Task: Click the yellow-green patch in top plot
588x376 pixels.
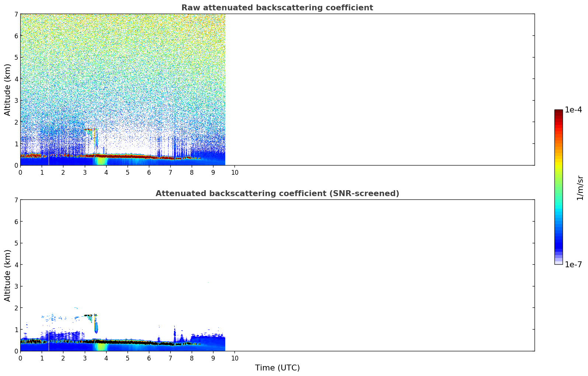Action: [x=101, y=161]
